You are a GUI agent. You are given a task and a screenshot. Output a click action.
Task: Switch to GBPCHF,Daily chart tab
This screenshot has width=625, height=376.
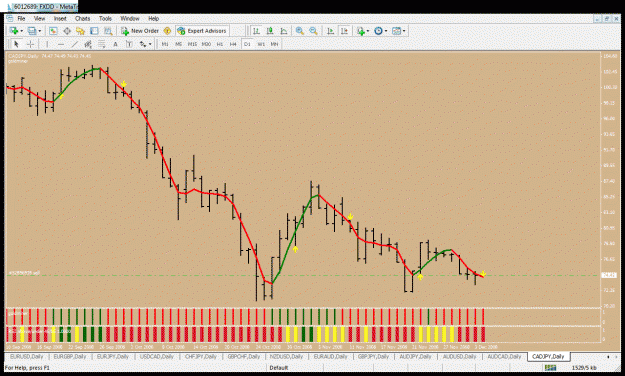(x=244, y=356)
